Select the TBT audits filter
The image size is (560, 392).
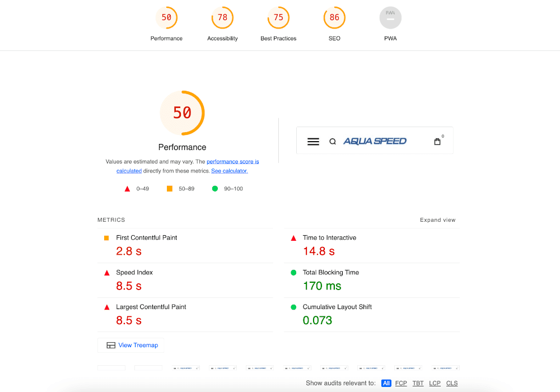pyautogui.click(x=418, y=383)
